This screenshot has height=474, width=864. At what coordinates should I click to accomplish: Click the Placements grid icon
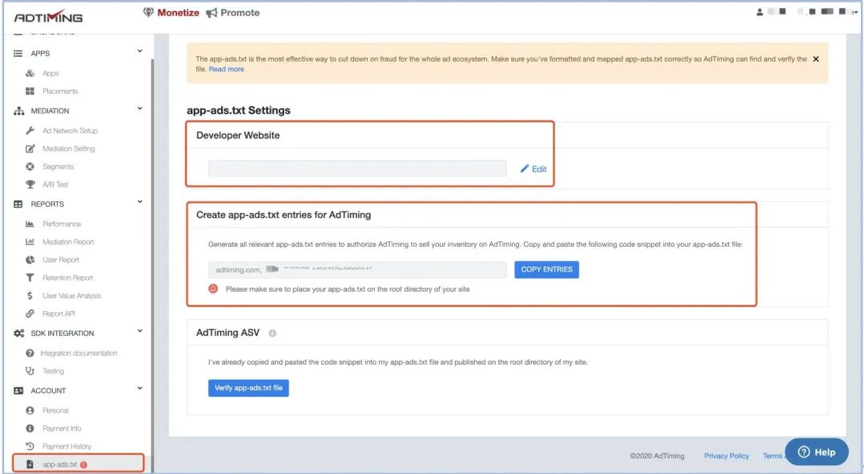tap(30, 91)
